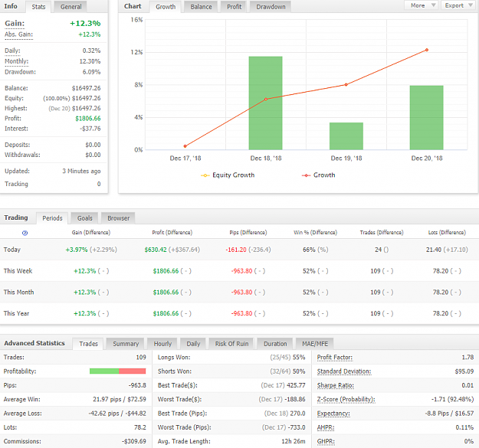Select the Profit chart tab
The image size is (479, 448).
(234, 7)
